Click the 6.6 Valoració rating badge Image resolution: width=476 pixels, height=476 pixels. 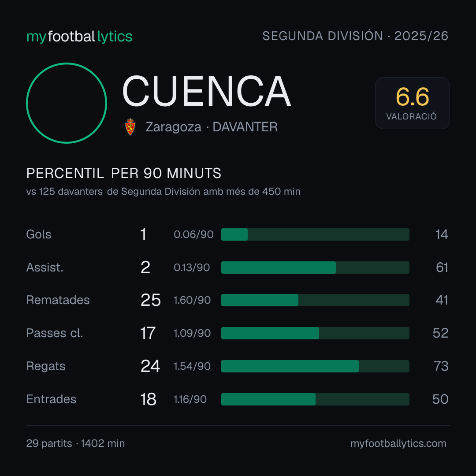click(x=412, y=103)
